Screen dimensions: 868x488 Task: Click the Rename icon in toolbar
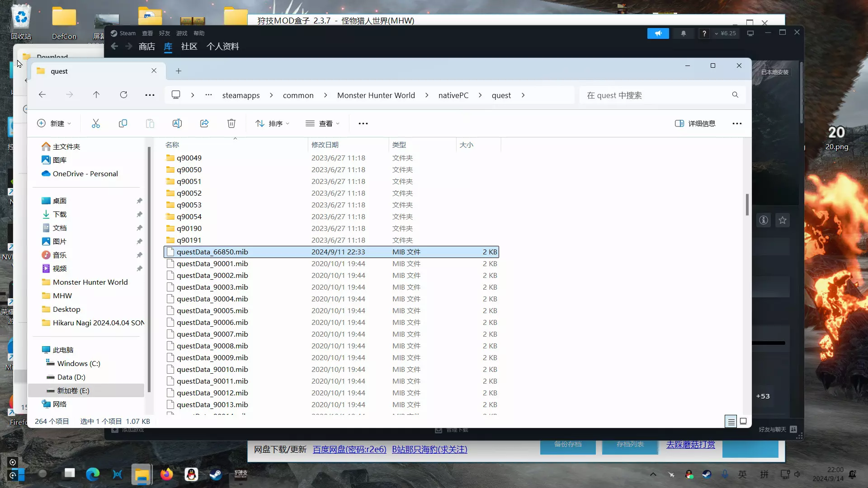pos(177,123)
